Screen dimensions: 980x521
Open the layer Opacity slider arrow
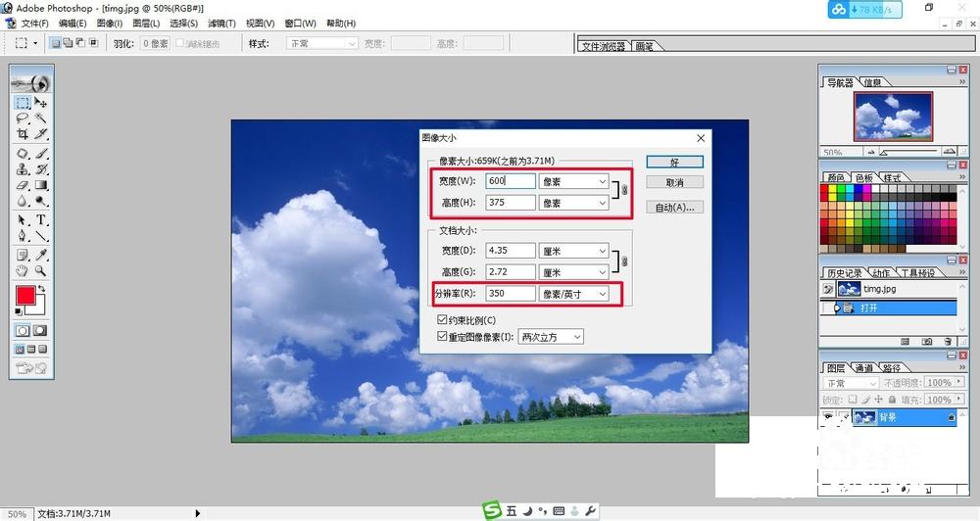click(x=959, y=382)
